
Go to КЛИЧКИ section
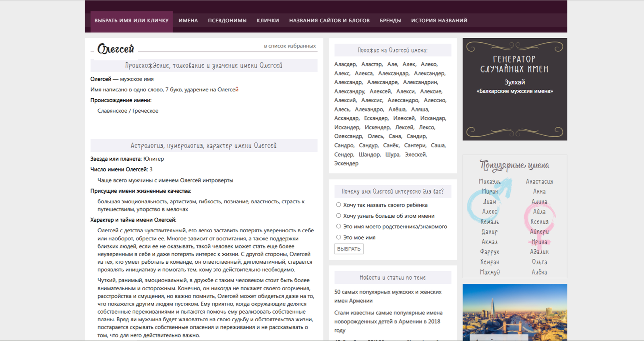[268, 21]
